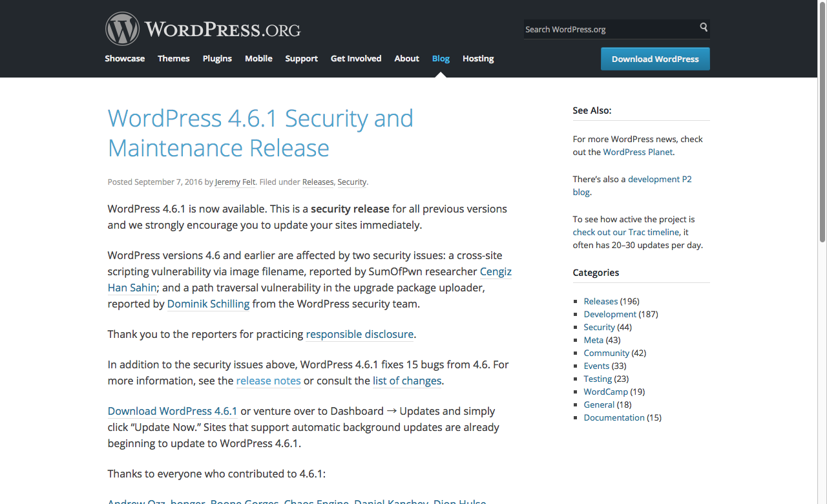
Task: Open the WordCamp category link
Action: tap(605, 392)
